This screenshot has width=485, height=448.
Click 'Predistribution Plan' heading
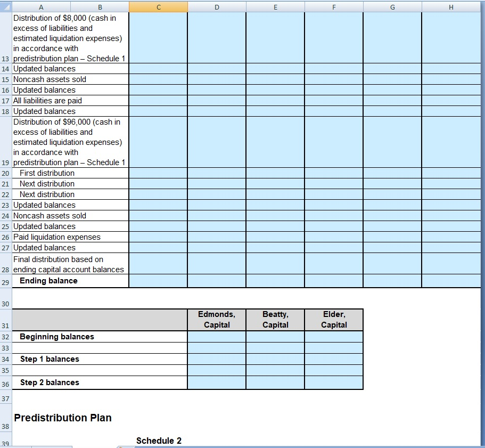coord(63,418)
